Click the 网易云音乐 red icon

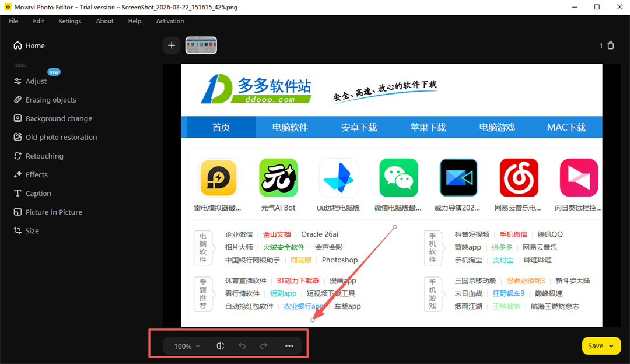(x=519, y=177)
